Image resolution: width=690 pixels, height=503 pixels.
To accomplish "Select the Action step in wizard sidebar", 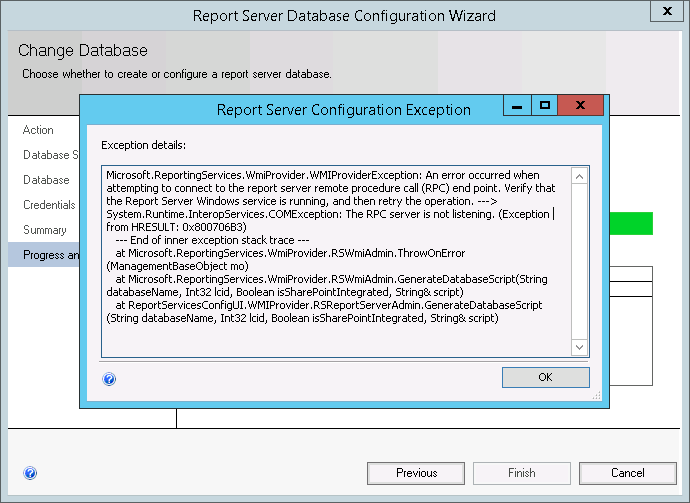I will click(x=38, y=130).
